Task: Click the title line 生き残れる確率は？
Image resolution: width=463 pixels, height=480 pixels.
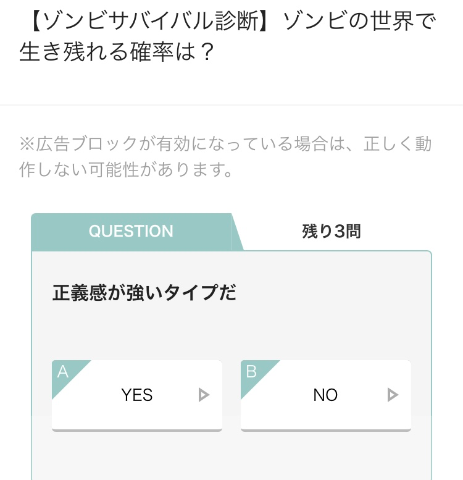Action: [x=116, y=52]
